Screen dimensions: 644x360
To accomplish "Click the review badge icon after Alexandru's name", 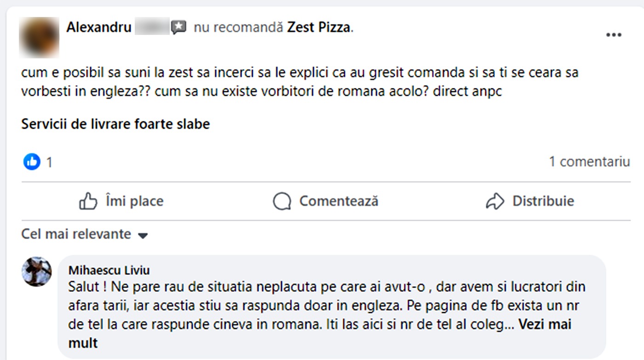I will click(x=178, y=28).
